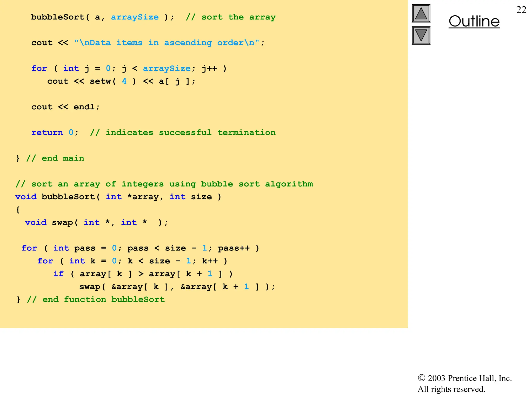532x399 pixels.
Task: Open the Outline link
Action: (x=474, y=21)
